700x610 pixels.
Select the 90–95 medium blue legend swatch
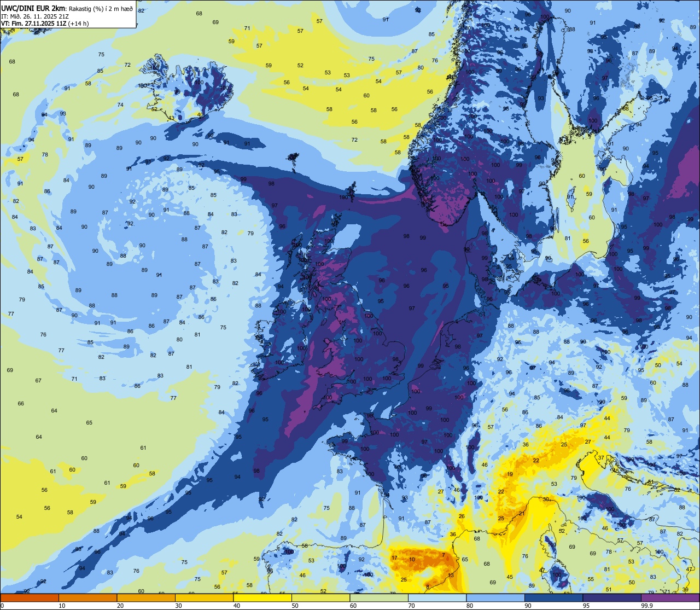coord(553,598)
